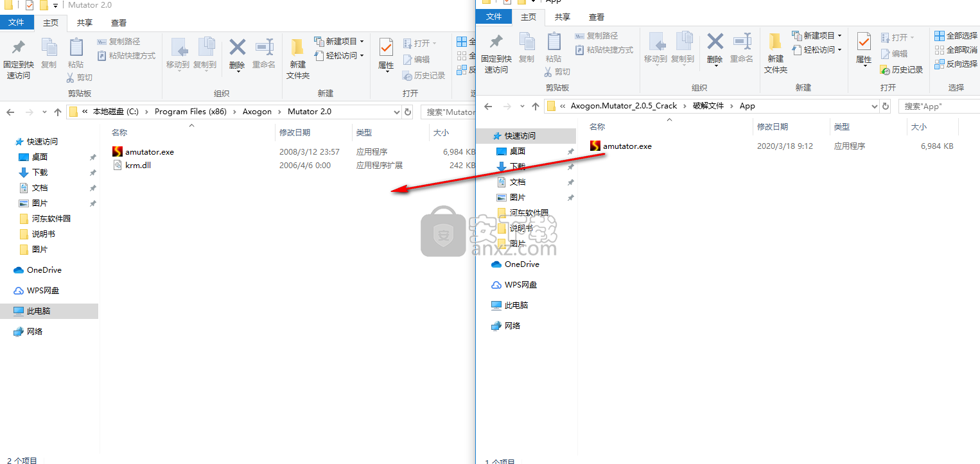Click Copy to (复制到) in Mutator window
The width and height of the screenshot is (980, 464).
205,54
